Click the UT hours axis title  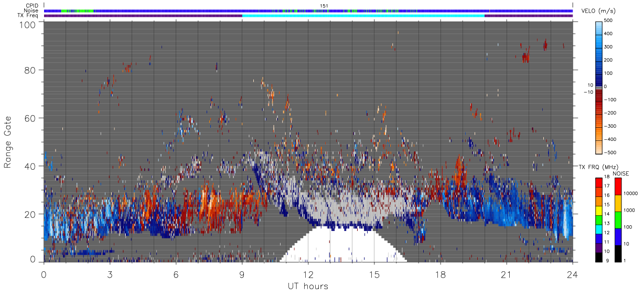coord(308,286)
